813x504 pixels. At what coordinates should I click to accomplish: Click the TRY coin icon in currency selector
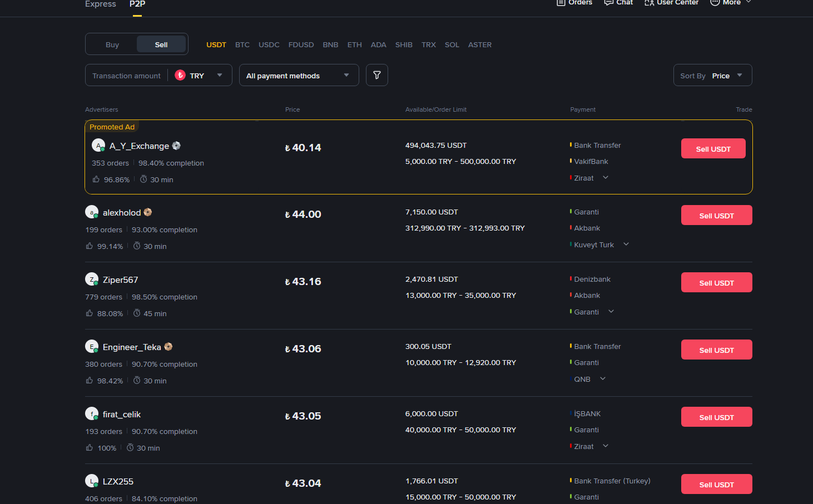point(180,75)
